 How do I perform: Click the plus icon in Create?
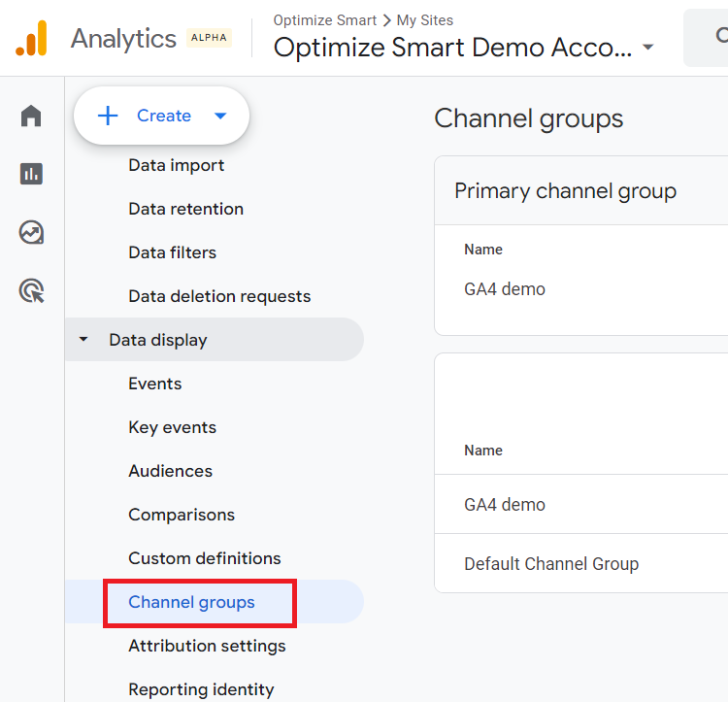(108, 116)
